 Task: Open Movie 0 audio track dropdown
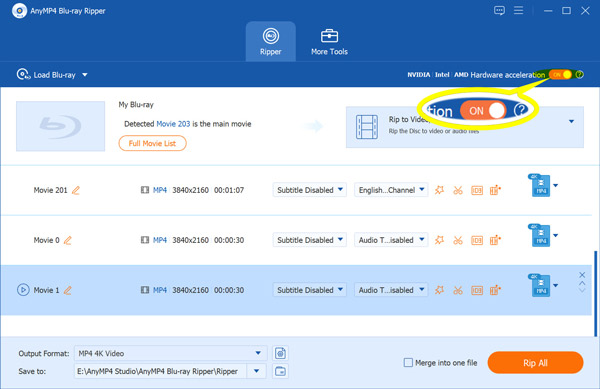pyautogui.click(x=391, y=240)
